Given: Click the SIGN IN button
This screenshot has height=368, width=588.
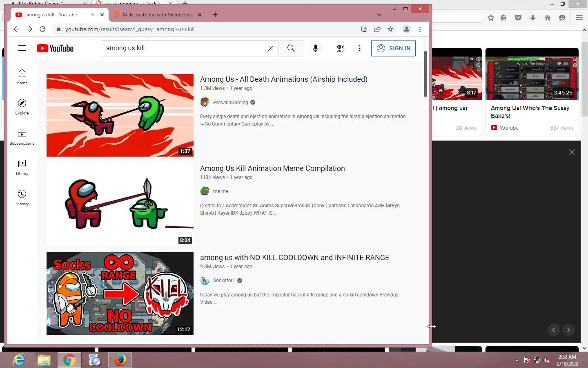Looking at the screenshot, I should click(393, 48).
